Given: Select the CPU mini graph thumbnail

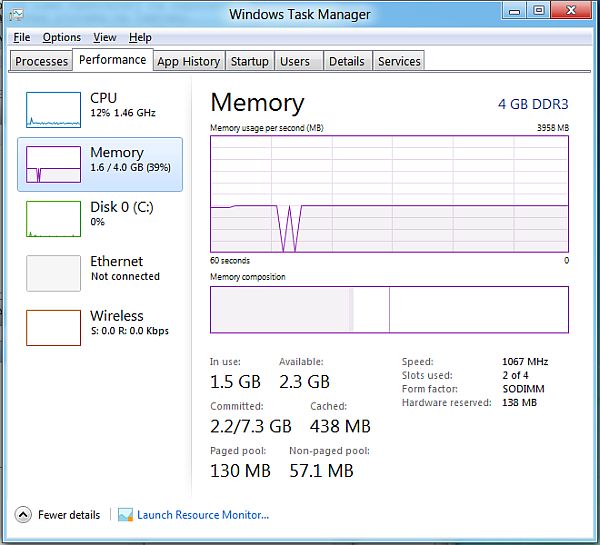Looking at the screenshot, I should pos(53,109).
